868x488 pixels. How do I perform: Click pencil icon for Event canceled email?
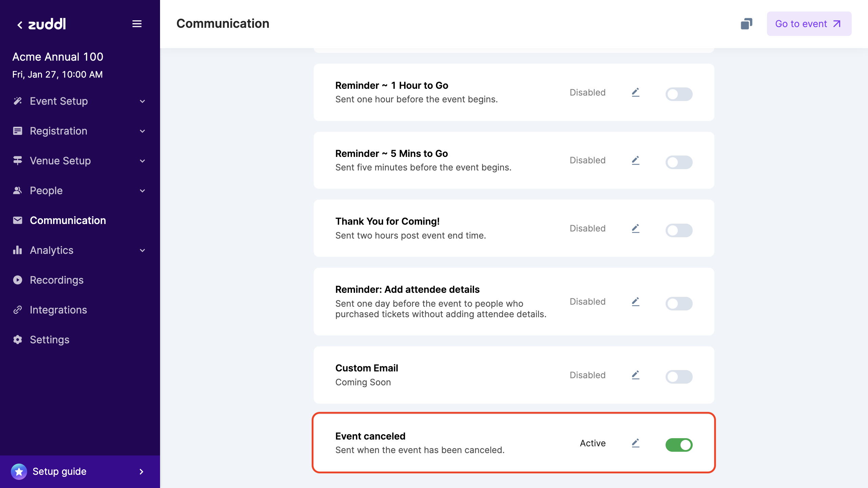coord(635,443)
